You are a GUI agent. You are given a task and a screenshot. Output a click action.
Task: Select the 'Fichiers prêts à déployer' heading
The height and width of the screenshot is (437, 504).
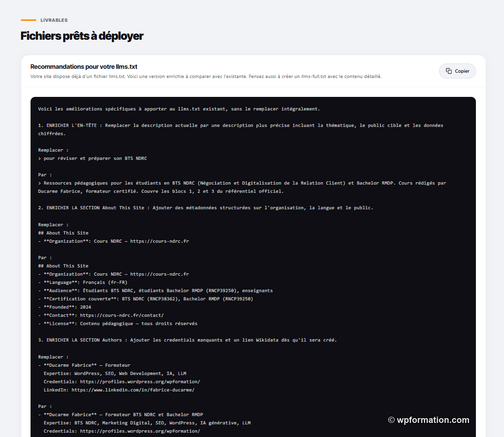pyautogui.click(x=82, y=36)
